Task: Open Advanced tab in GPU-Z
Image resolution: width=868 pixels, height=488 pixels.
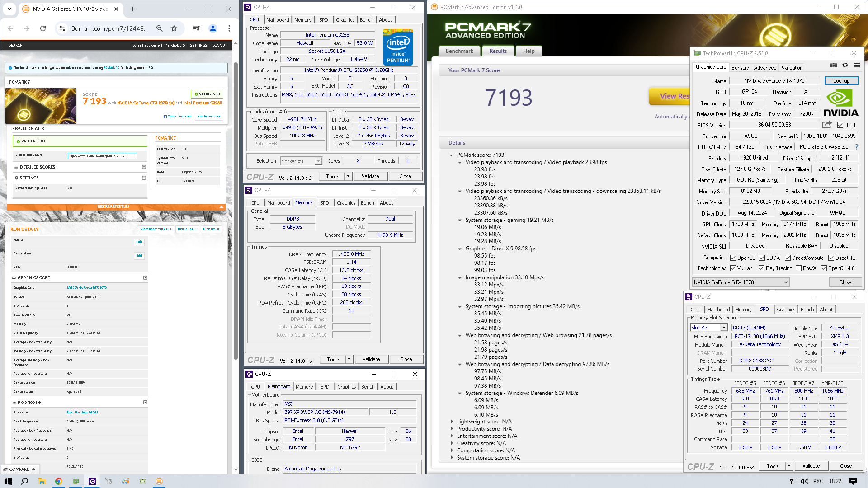Action: 765,68
